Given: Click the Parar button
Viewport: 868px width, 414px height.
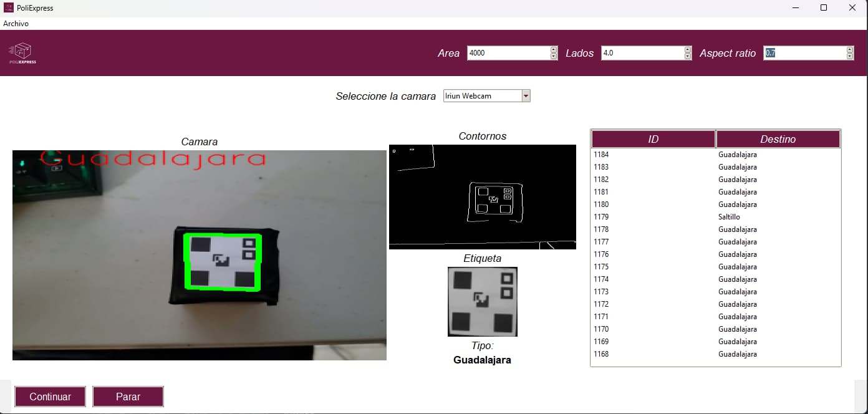Looking at the screenshot, I should (x=128, y=397).
